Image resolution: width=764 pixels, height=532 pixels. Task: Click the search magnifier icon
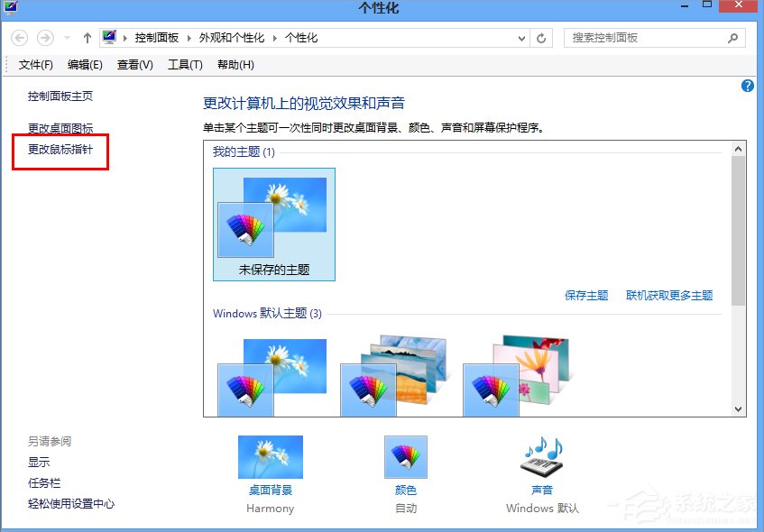tap(732, 38)
